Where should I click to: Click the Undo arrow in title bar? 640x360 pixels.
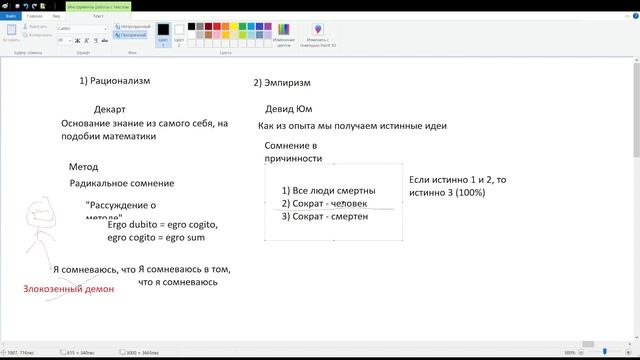(x=26, y=6)
